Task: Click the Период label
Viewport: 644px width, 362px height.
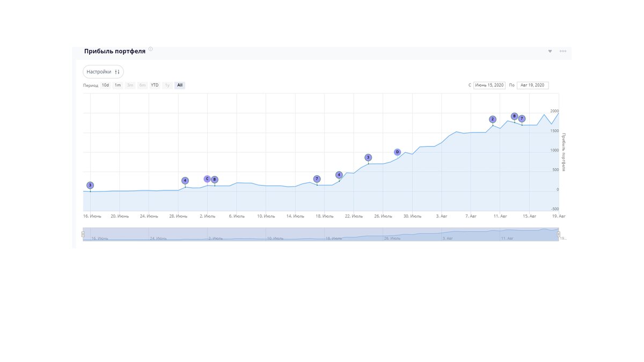Action: pyautogui.click(x=91, y=85)
